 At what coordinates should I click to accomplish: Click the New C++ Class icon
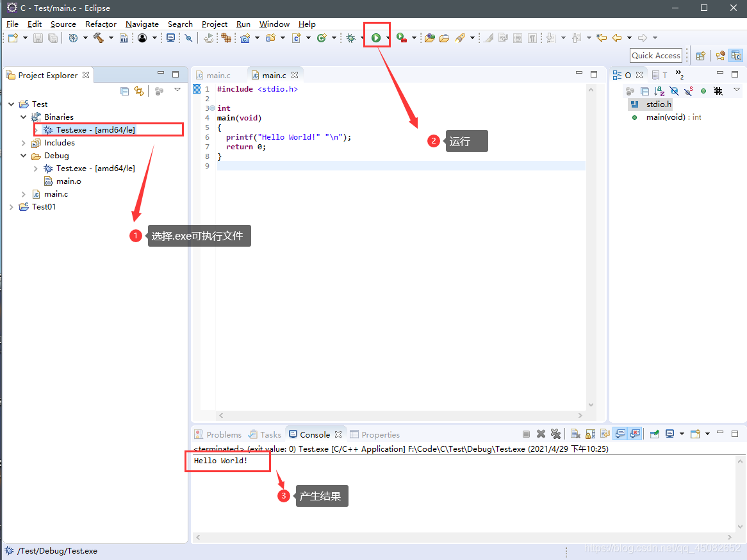pyautogui.click(x=322, y=38)
